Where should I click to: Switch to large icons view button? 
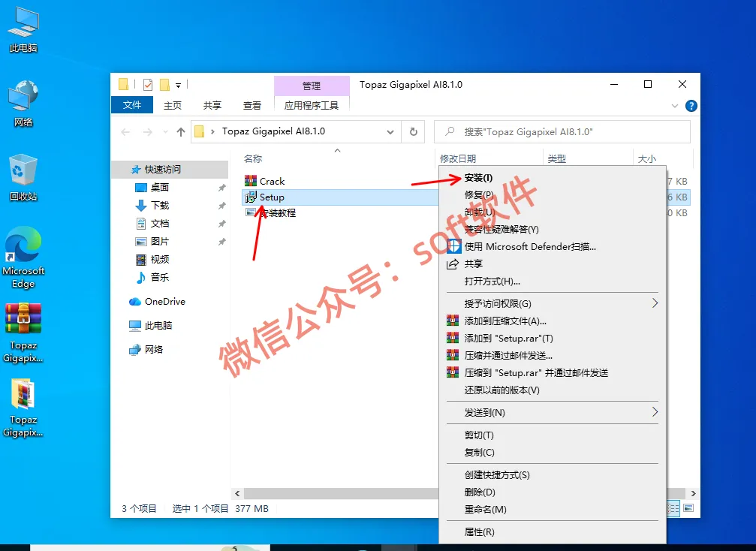[x=688, y=507]
